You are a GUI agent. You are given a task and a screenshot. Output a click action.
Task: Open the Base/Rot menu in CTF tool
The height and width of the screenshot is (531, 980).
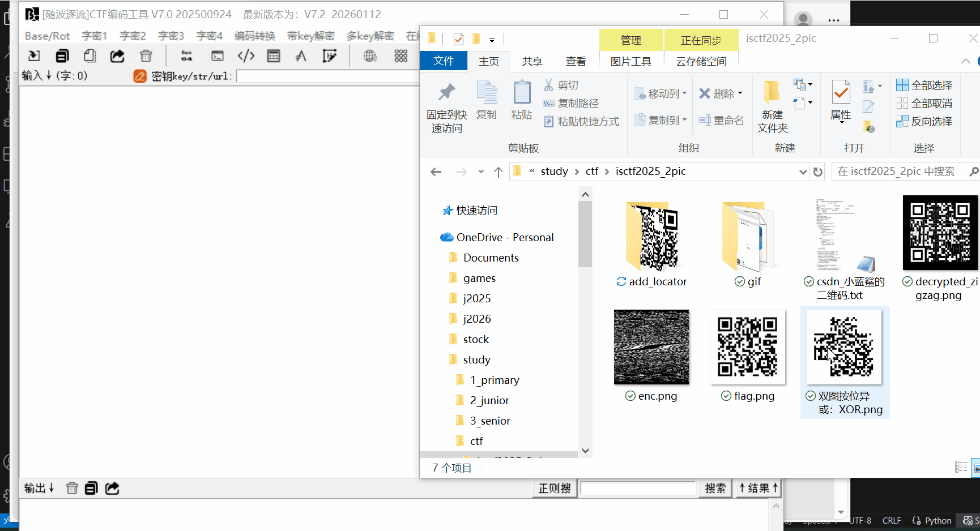click(x=47, y=36)
